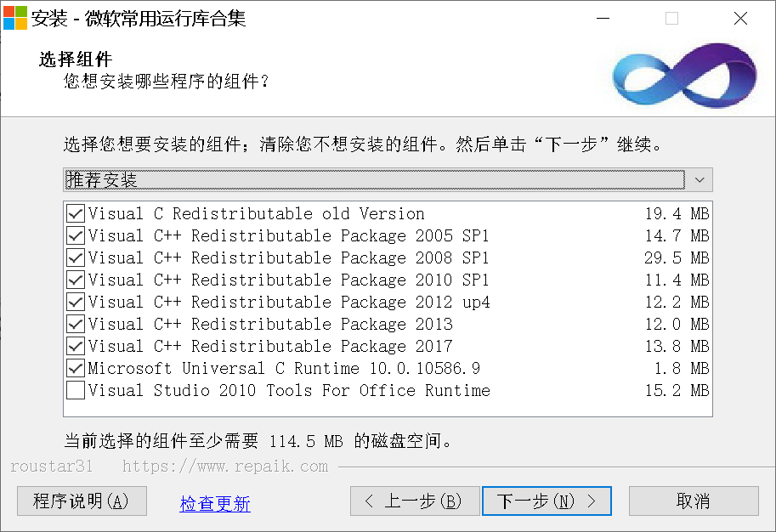The width and height of the screenshot is (776, 532).
Task: Uncheck Visual C++ Redistributable Package 2013
Action: (76, 324)
